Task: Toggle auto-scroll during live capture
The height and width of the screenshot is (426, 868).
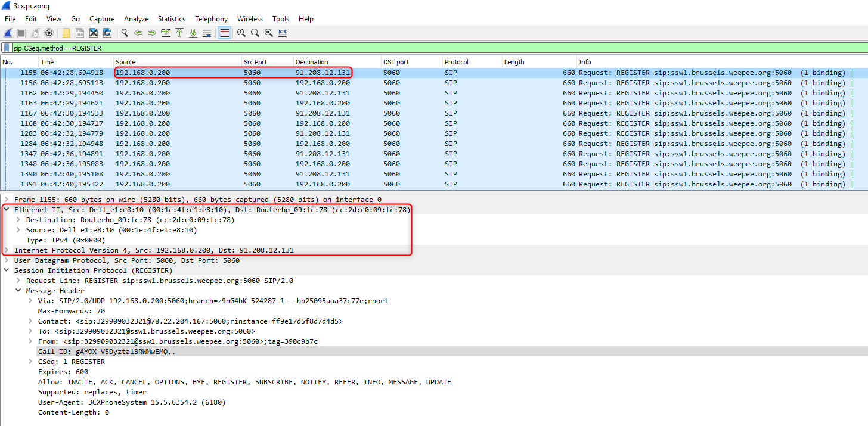Action: pos(207,33)
